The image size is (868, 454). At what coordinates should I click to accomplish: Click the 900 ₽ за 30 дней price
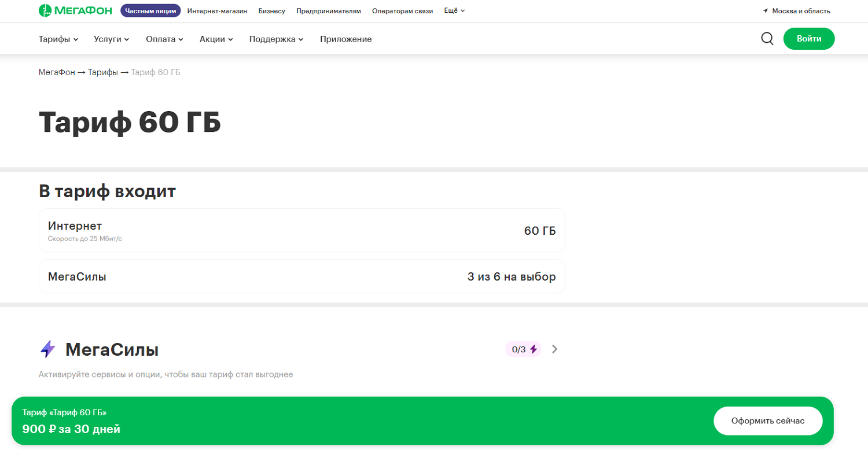point(71,429)
